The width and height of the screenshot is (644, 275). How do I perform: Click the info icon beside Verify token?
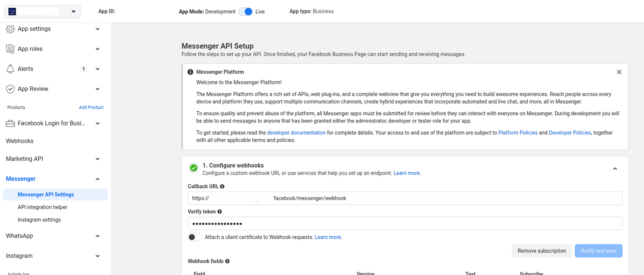coord(219,211)
